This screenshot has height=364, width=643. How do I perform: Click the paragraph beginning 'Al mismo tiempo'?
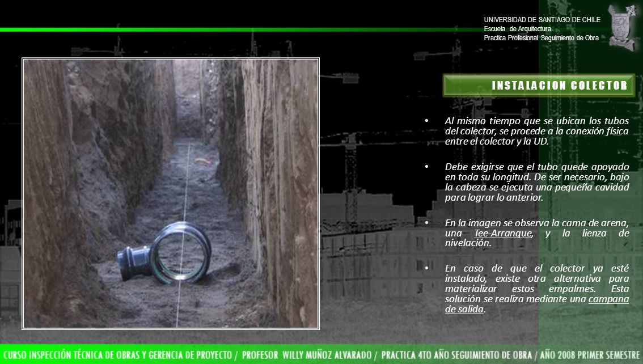(x=537, y=131)
